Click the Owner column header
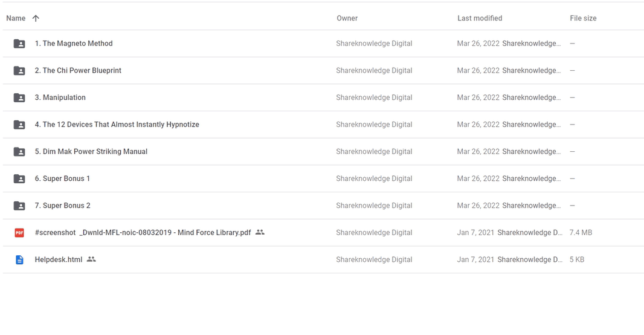This screenshot has width=644, height=335. 347,18
